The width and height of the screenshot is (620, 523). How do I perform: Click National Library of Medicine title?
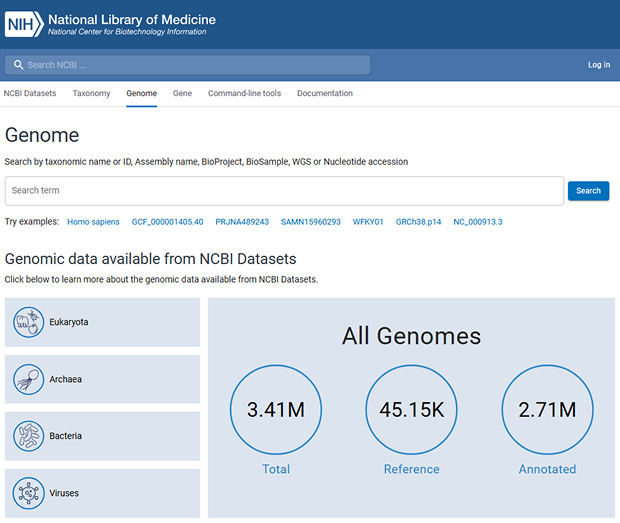(132, 19)
